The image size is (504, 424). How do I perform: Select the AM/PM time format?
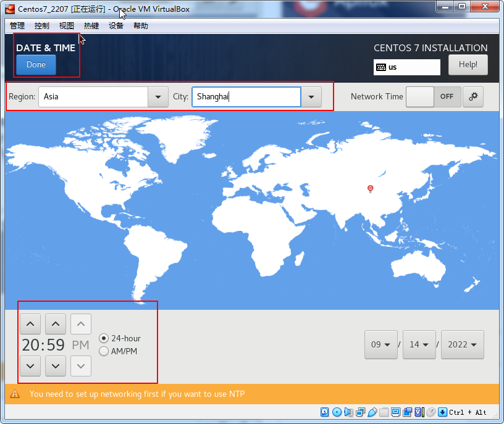click(104, 351)
